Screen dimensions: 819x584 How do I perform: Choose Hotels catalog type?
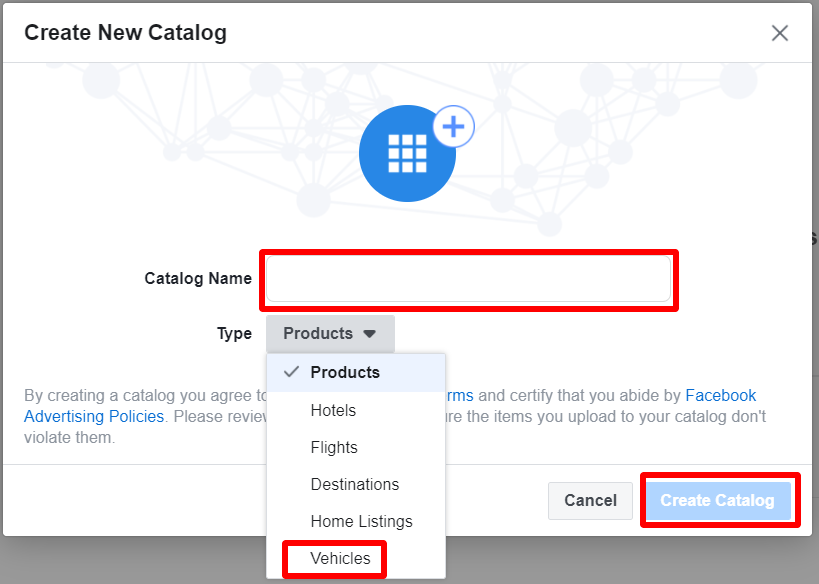356,411
